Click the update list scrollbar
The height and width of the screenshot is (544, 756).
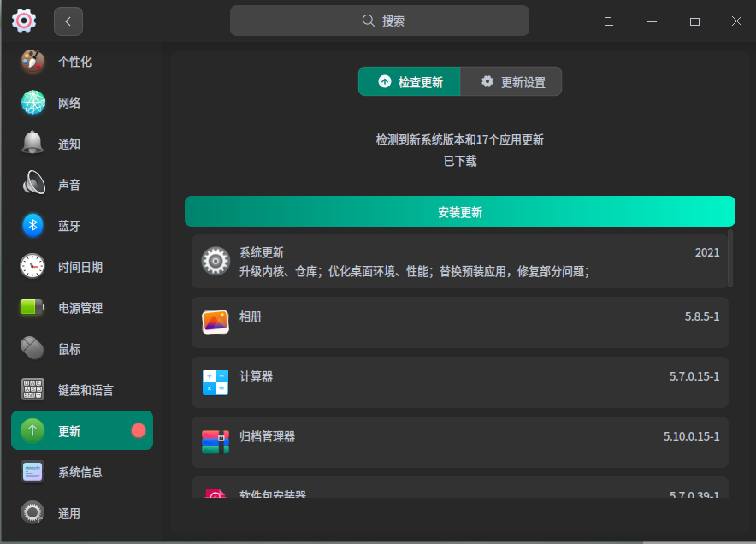(x=730, y=258)
